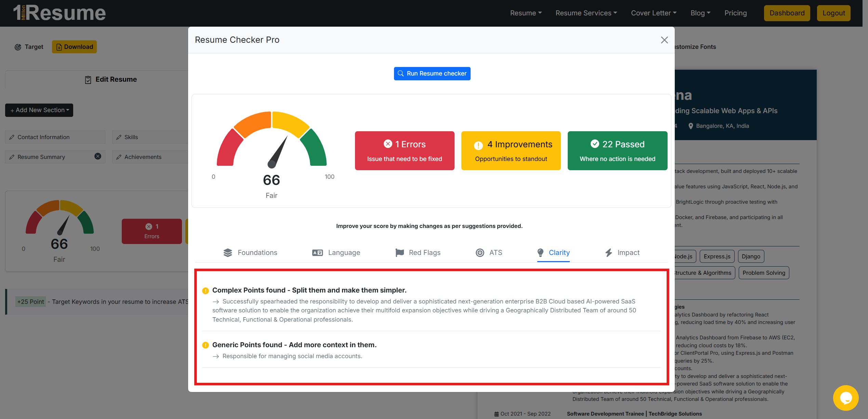Click the ATS target circle icon
Screen dimensions: 868x419
tap(480, 253)
